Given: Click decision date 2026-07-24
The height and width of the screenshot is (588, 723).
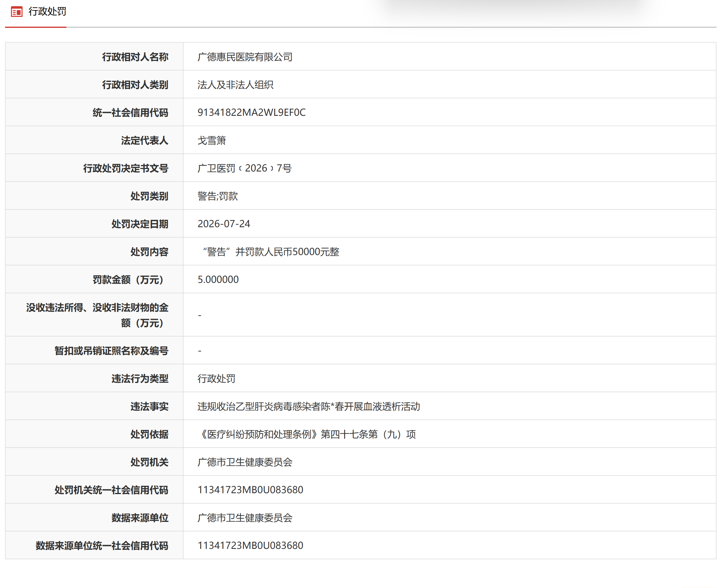Looking at the screenshot, I should click(224, 224).
